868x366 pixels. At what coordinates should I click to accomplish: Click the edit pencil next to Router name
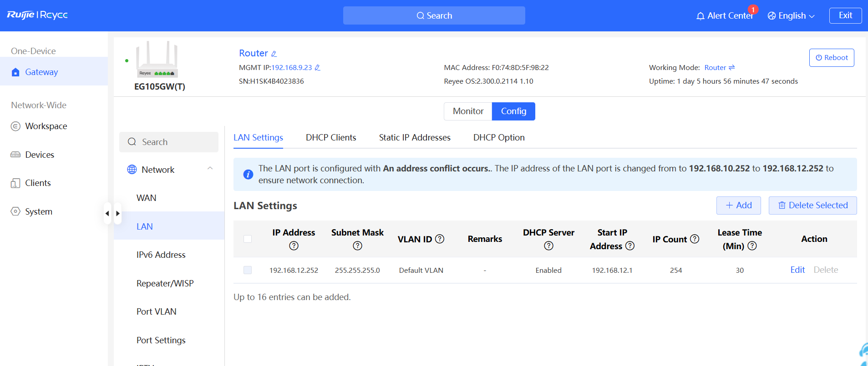pyautogui.click(x=274, y=54)
